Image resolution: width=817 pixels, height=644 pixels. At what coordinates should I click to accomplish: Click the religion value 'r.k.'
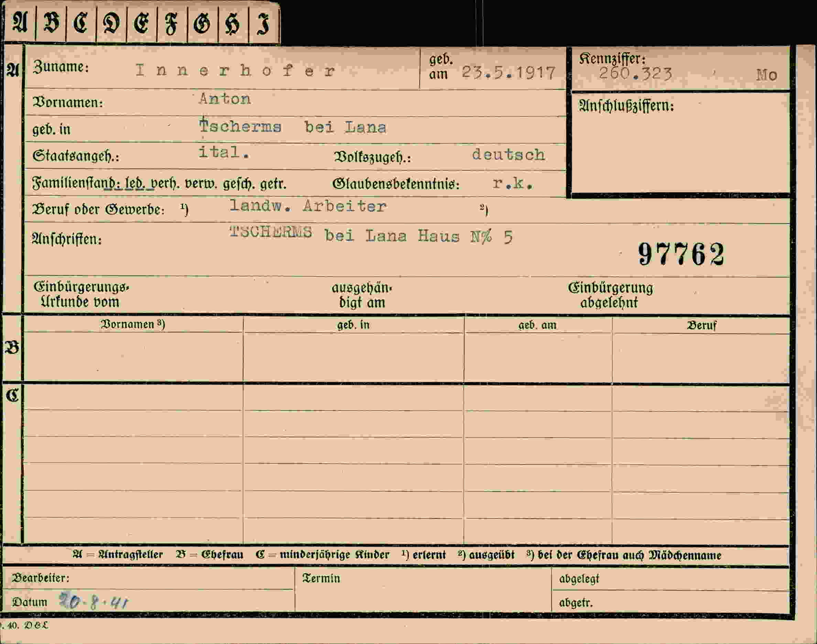click(513, 183)
